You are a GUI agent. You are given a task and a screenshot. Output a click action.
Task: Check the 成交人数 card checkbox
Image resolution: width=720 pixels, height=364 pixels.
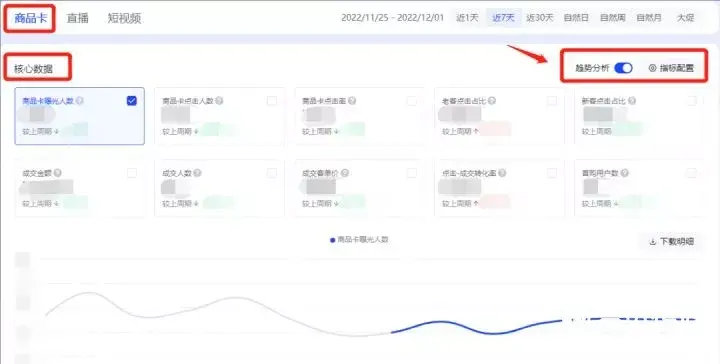[272, 173]
